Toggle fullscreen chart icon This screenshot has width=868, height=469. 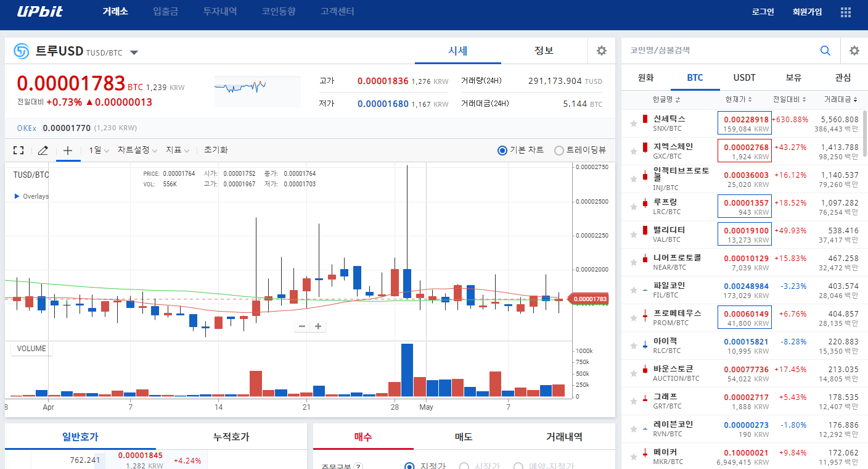coord(18,150)
